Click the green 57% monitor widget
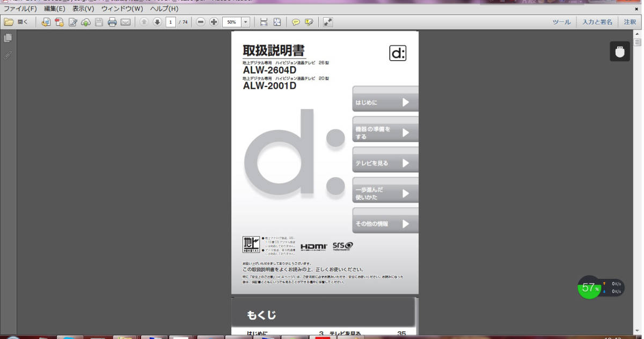This screenshot has height=339, width=644. (589, 287)
